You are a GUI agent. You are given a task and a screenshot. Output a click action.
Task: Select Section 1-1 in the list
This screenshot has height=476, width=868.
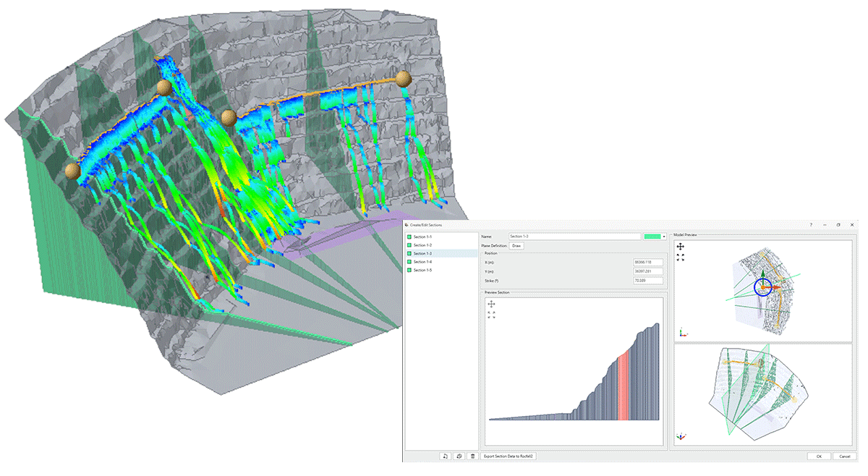click(423, 237)
